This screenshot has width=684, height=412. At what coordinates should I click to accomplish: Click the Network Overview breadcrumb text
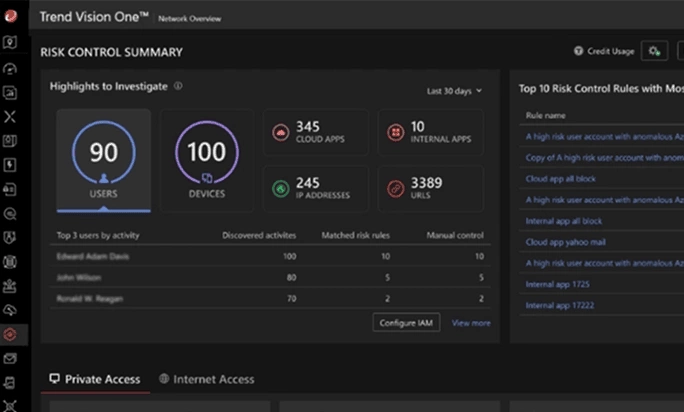coord(189,19)
